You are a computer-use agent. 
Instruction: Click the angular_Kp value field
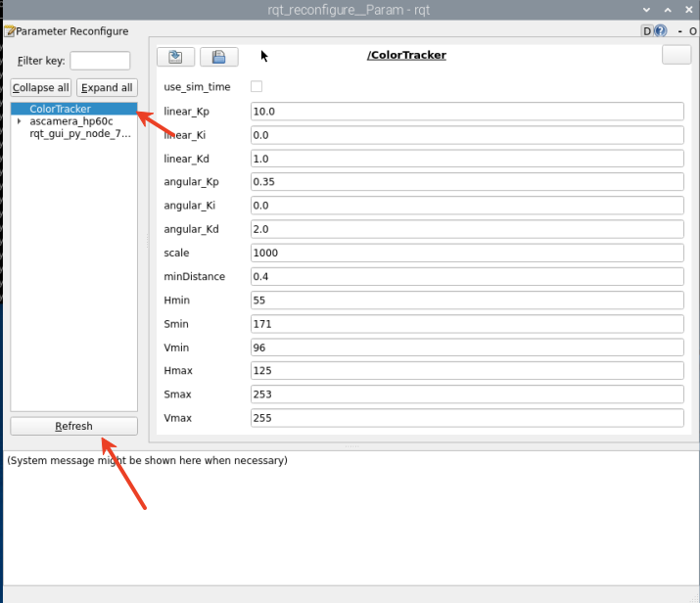point(466,182)
